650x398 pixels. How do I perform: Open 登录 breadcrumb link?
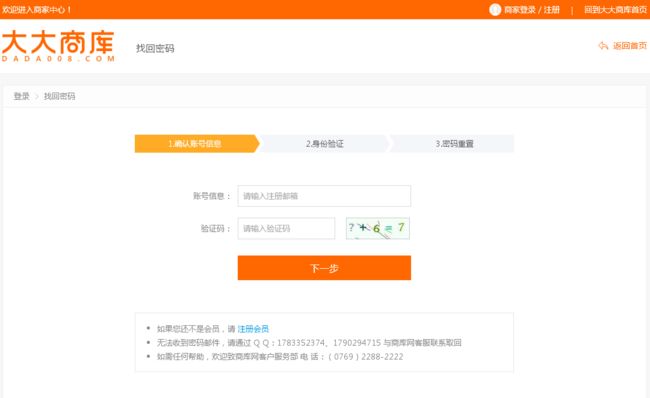pos(22,96)
